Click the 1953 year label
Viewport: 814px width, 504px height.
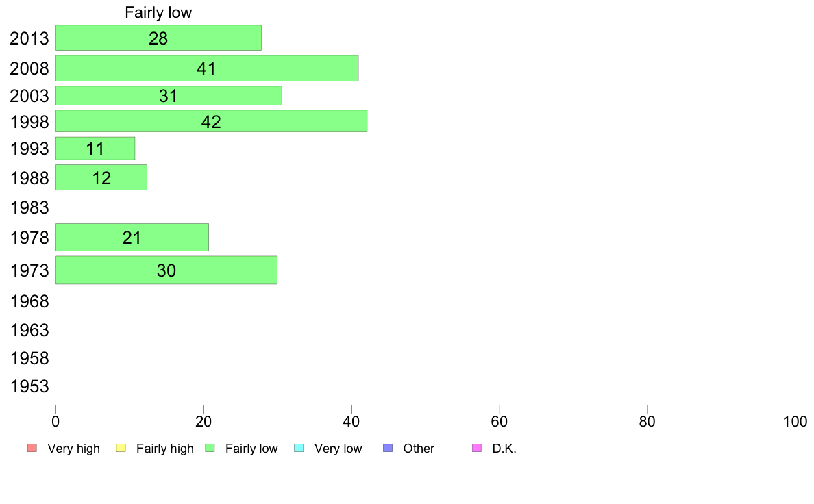point(29,386)
